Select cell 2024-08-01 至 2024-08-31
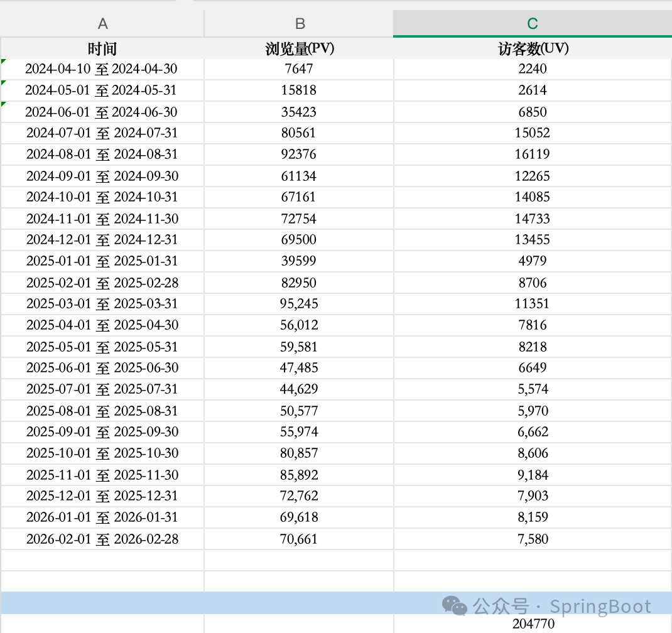 102,154
